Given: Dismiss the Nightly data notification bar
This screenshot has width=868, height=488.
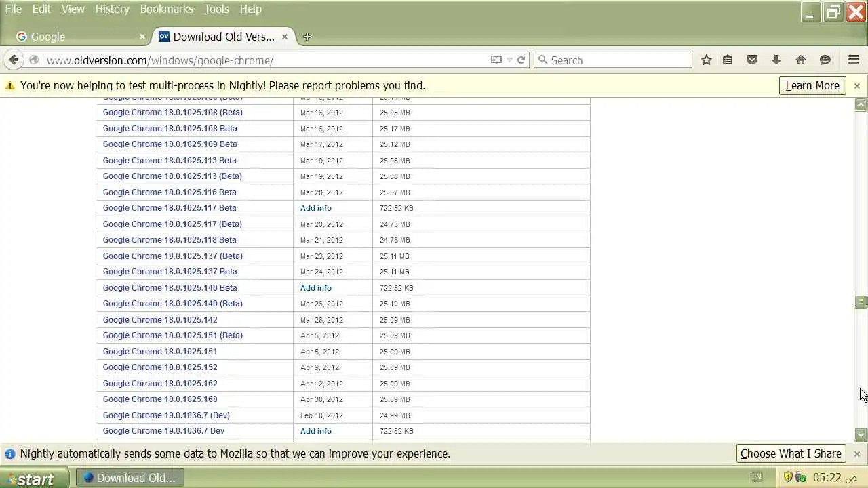Looking at the screenshot, I should click(857, 453).
